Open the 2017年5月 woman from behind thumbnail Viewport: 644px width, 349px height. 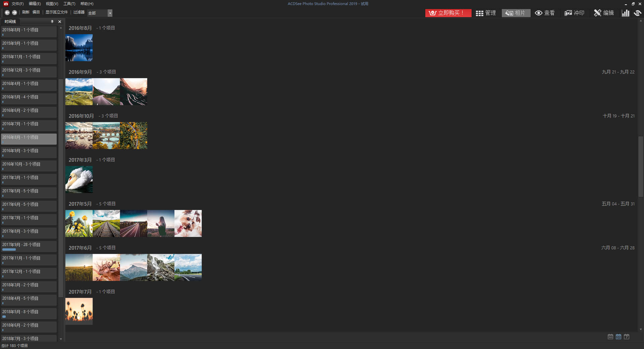tap(161, 223)
